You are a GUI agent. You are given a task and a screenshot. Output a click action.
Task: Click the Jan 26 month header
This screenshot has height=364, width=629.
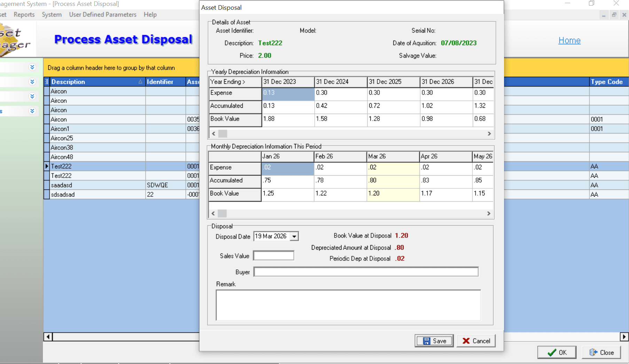click(x=288, y=156)
